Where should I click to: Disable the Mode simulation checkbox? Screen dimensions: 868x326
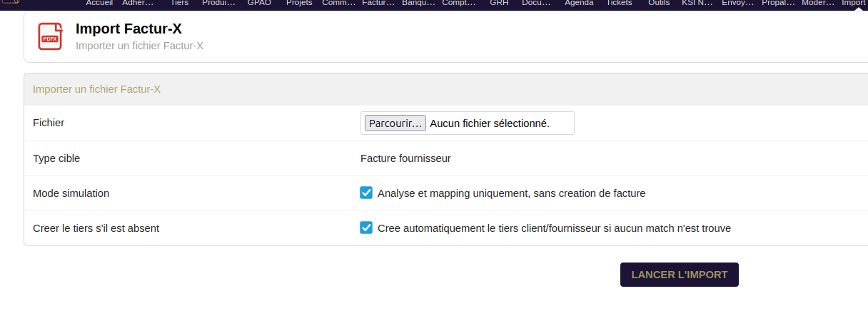click(x=366, y=193)
